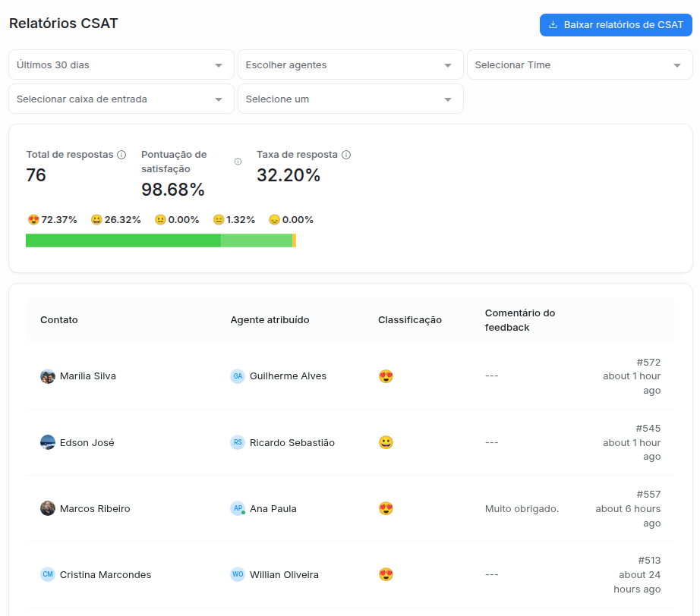700x616 pixels.
Task: Expand the Selecione um dropdown
Action: [x=350, y=99]
